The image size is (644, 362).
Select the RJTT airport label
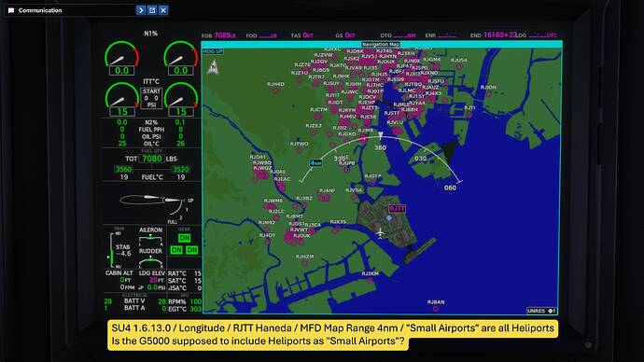397,208
